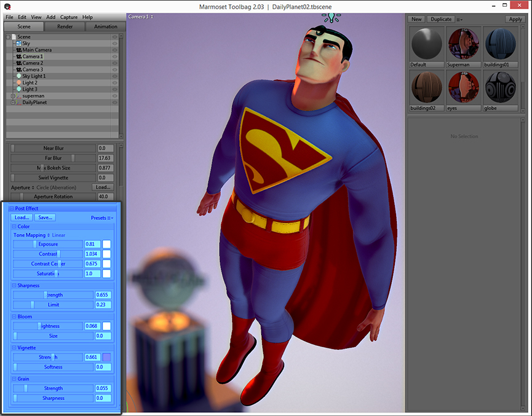Open the Camera 1 viewport selector
532x416 pixels.
[x=141, y=17]
